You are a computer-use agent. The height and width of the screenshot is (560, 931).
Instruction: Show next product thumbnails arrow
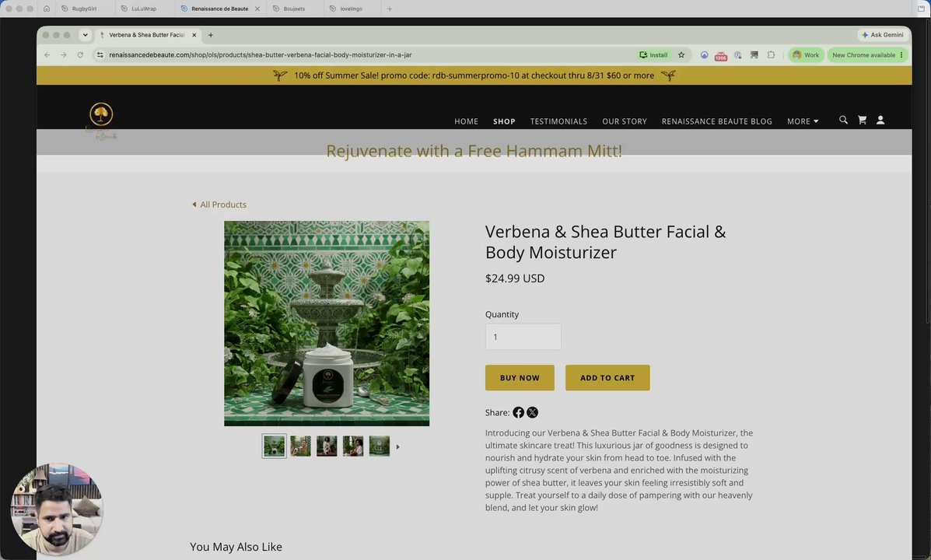pyautogui.click(x=397, y=446)
